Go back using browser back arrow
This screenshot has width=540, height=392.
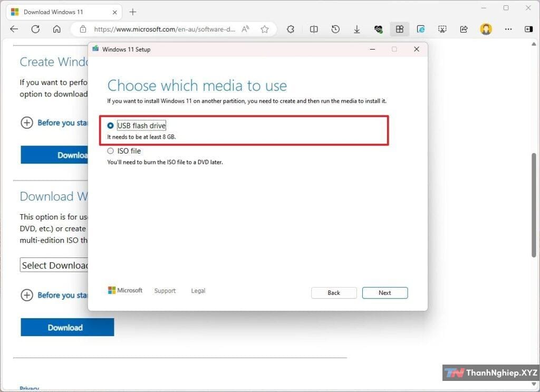pyautogui.click(x=14, y=29)
